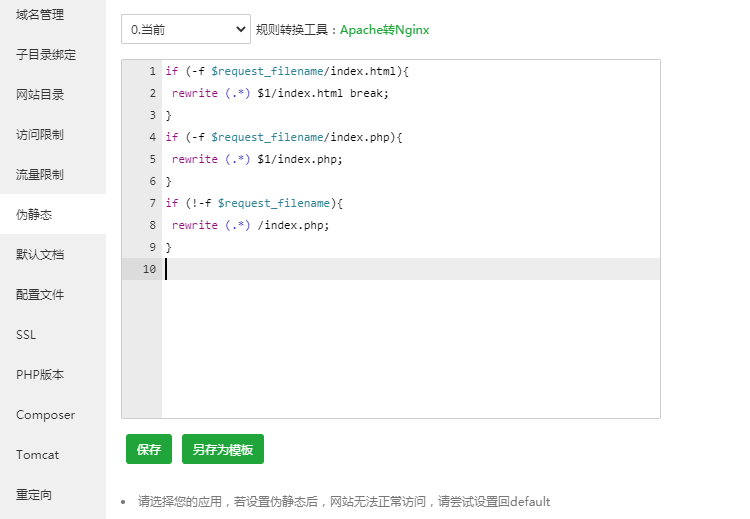Click the green 保存 button
Image resolution: width=750 pixels, height=519 pixels.
(149, 450)
